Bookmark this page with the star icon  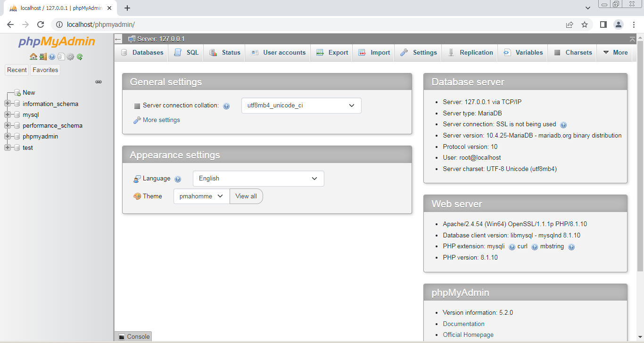click(585, 24)
